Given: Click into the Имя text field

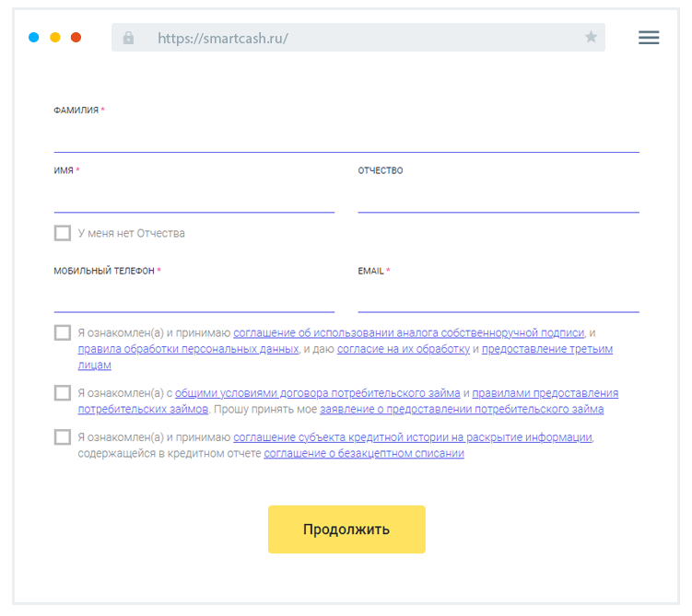Looking at the screenshot, I should [x=194, y=199].
